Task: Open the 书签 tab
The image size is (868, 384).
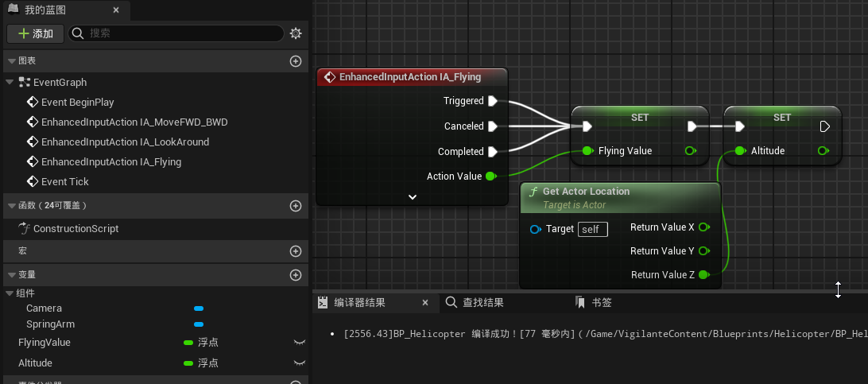Action: (x=594, y=303)
